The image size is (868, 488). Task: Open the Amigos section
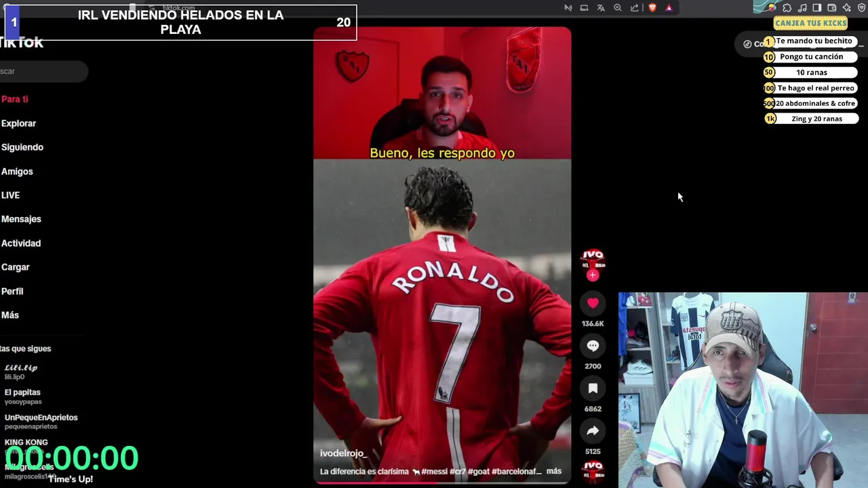click(x=17, y=171)
